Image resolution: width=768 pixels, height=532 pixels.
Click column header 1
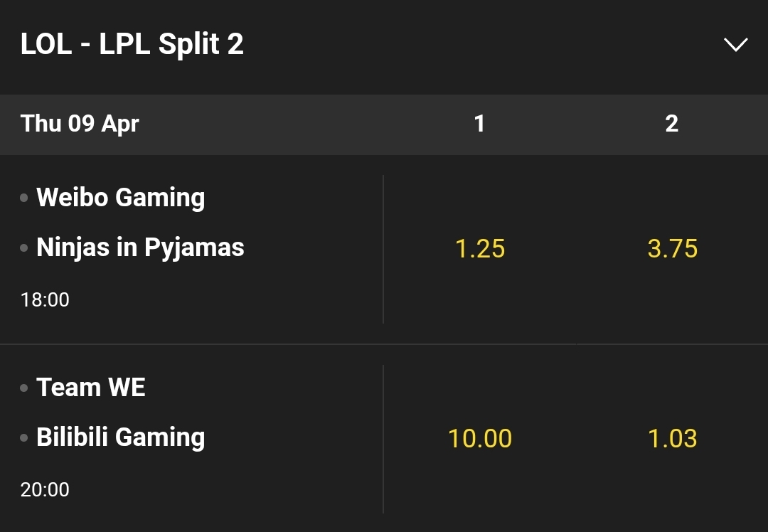479,124
